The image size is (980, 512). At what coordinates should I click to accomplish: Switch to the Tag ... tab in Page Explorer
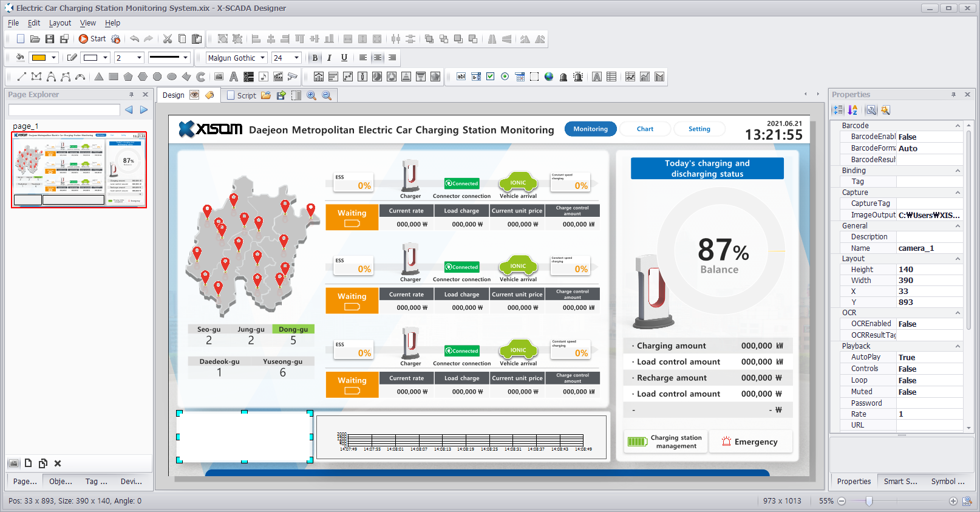[97, 481]
